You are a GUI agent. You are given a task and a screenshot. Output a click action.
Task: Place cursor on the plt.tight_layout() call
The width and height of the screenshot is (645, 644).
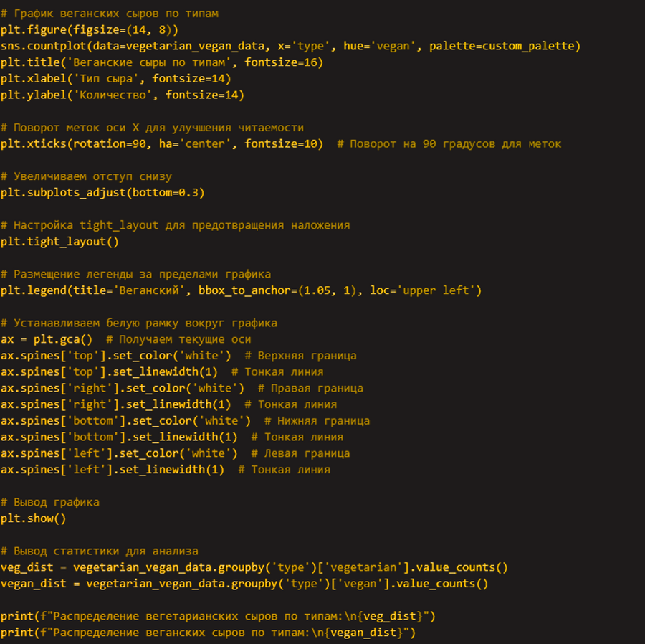click(59, 242)
